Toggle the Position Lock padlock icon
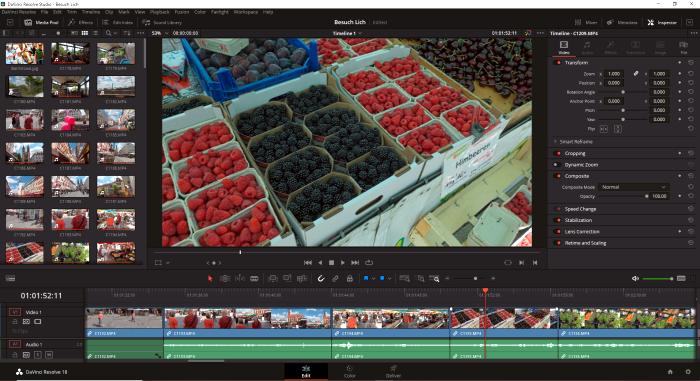 pyautogui.click(x=350, y=278)
